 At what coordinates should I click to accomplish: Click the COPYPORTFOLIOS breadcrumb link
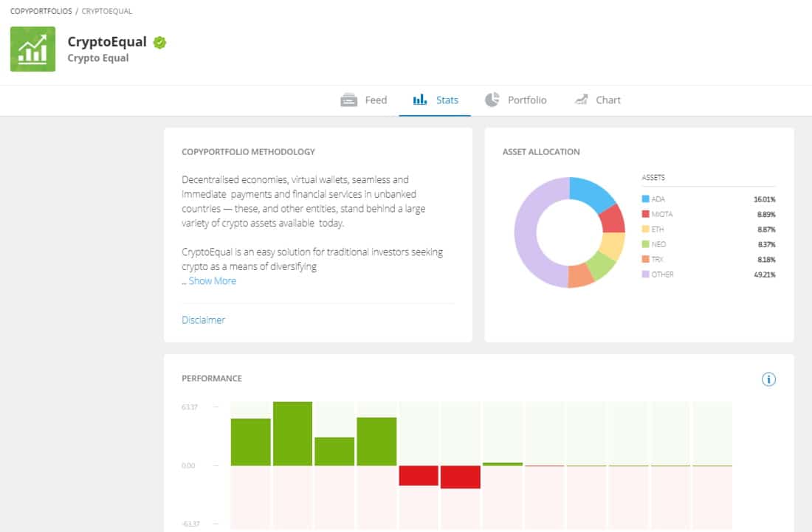tap(41, 11)
